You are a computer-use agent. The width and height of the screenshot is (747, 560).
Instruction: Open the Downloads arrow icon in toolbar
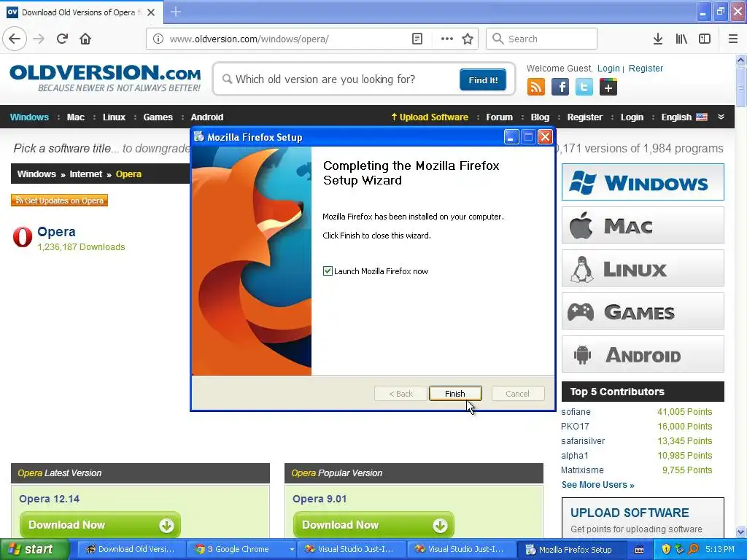658,39
